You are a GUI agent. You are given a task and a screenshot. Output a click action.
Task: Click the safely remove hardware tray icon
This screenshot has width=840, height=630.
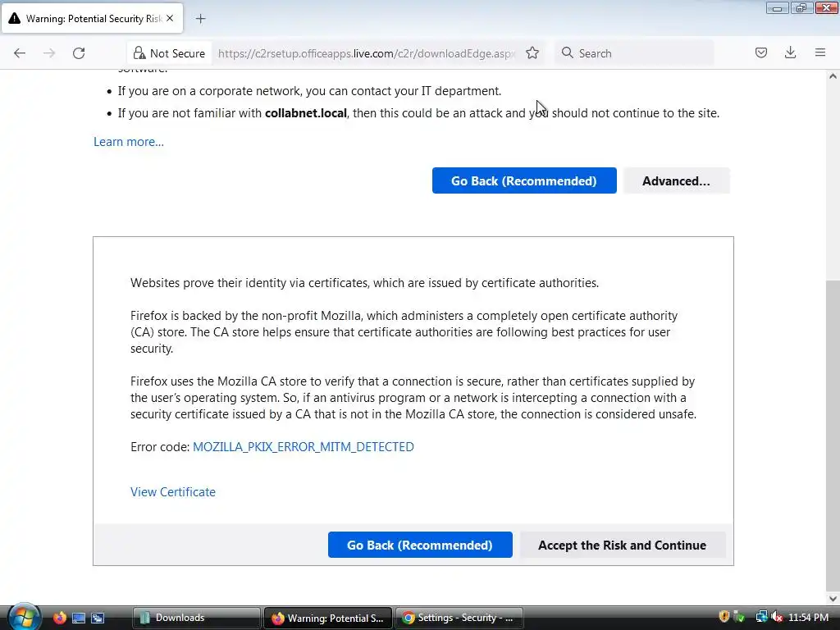click(739, 617)
